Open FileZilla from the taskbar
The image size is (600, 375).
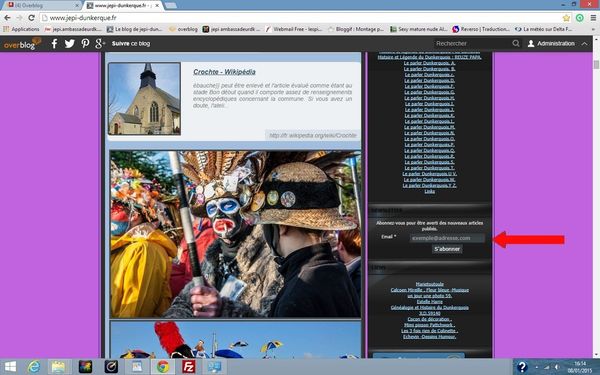tap(189, 367)
